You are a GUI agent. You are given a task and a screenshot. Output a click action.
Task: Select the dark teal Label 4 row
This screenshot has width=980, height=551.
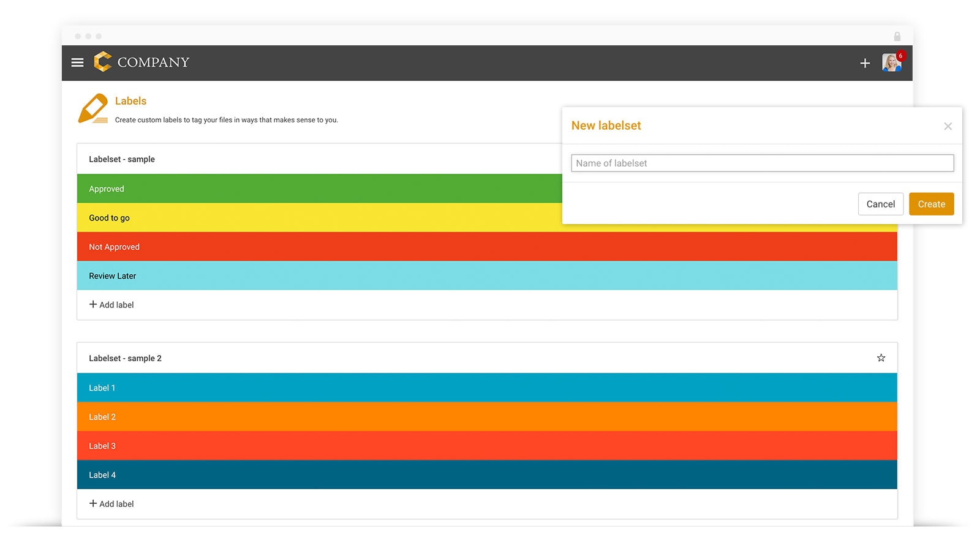point(486,475)
